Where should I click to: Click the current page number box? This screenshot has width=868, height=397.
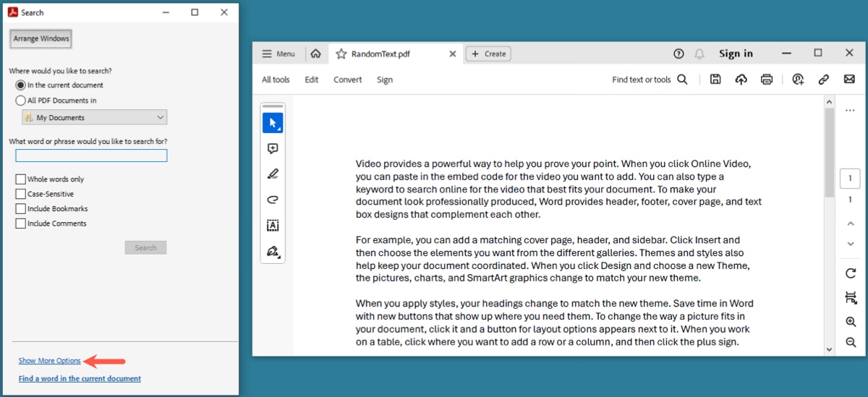coord(850,179)
